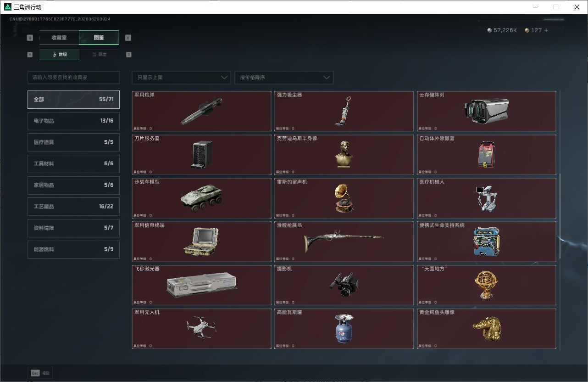The image size is (588, 382).
Task: Click the 127 gold balance value
Action: pyautogui.click(x=537, y=30)
